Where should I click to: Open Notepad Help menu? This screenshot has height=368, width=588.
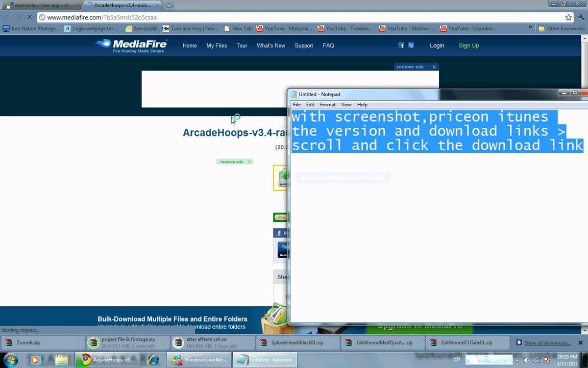(362, 105)
